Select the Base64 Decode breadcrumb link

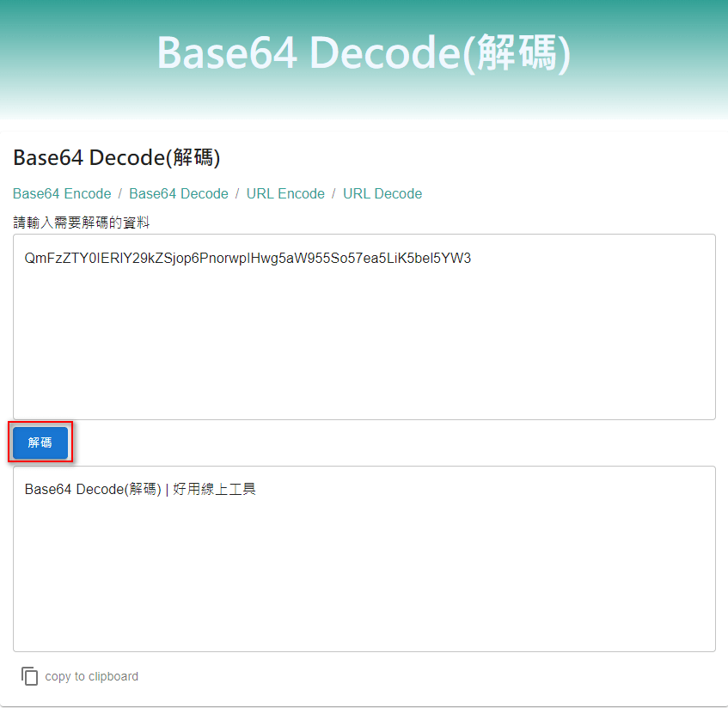(178, 193)
